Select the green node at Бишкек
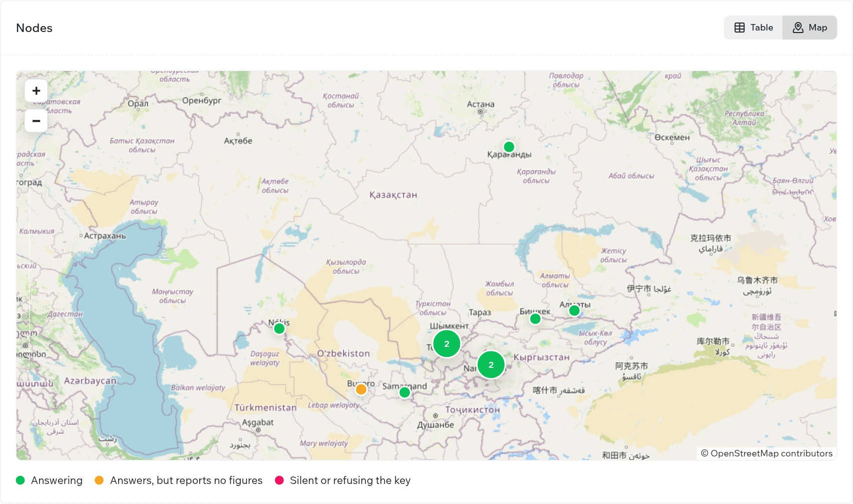 [x=535, y=319]
